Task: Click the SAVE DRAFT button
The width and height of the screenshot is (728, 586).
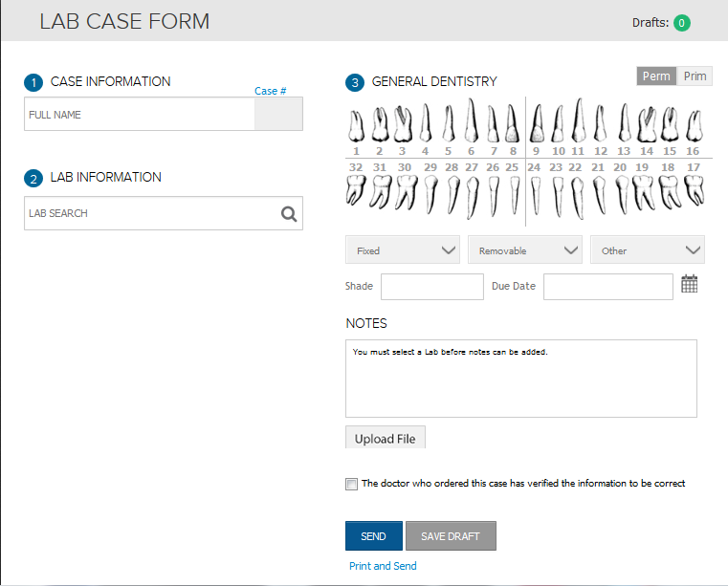Action: [451, 536]
